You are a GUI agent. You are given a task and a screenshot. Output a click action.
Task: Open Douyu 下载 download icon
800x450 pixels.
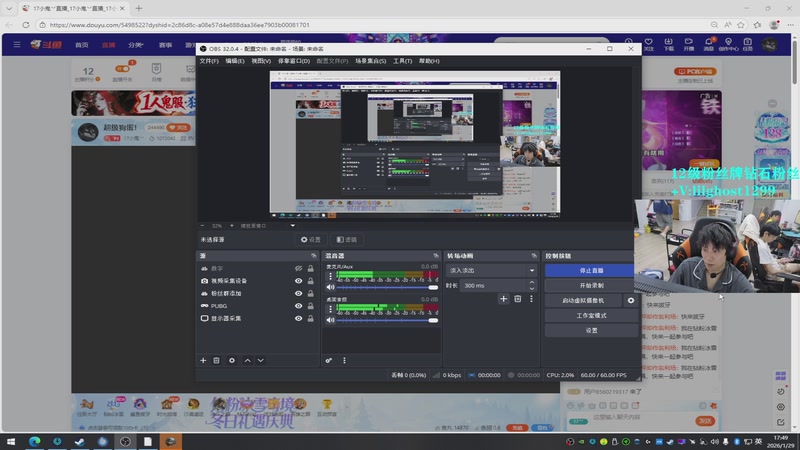[668, 44]
